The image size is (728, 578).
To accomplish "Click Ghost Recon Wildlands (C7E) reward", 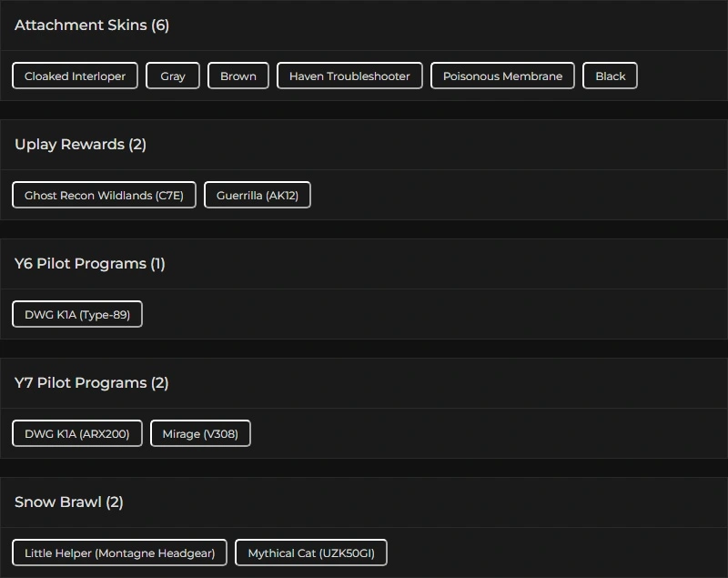I will (x=104, y=195).
